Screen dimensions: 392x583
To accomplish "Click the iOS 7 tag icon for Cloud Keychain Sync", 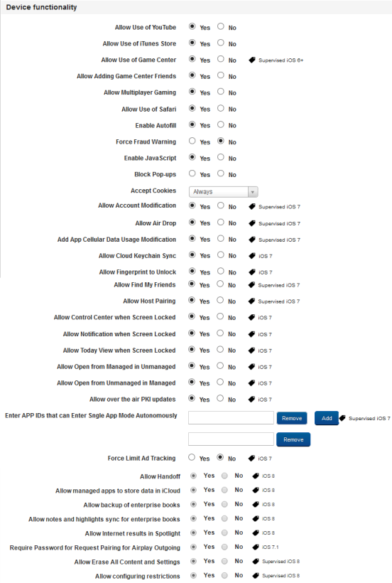I will point(252,256).
